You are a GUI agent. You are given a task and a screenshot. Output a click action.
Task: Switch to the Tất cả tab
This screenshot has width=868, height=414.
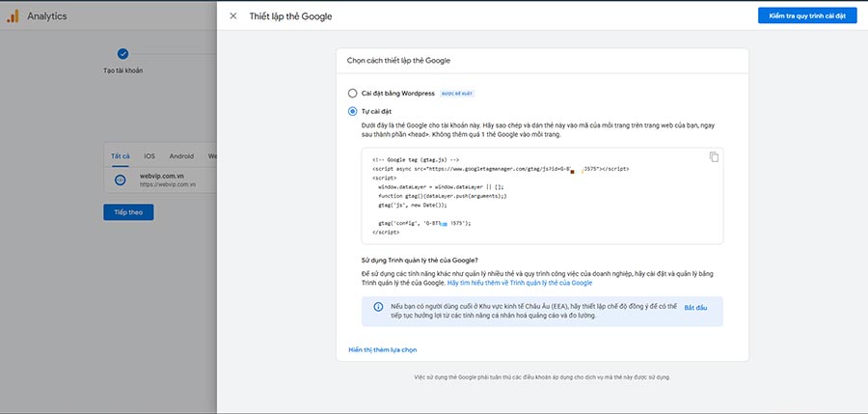(121, 156)
